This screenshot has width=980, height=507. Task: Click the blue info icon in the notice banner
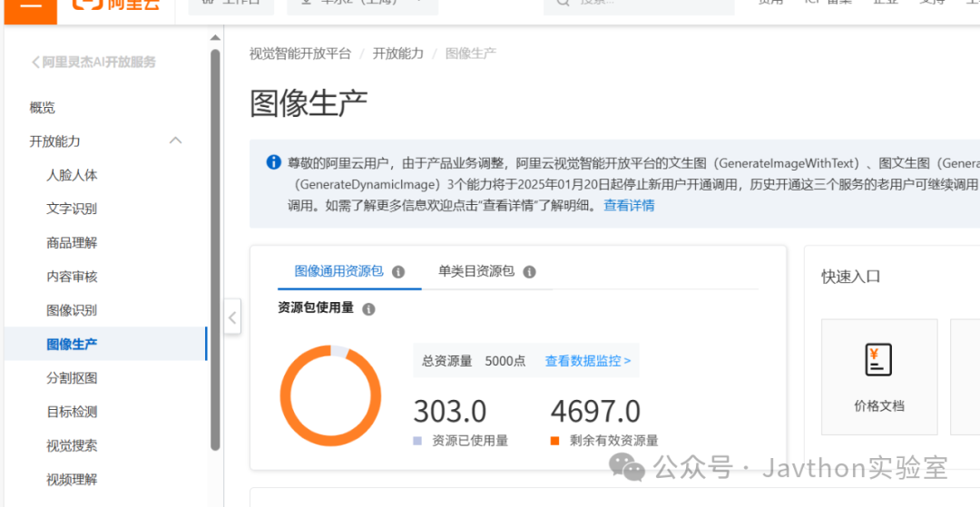[x=274, y=162]
